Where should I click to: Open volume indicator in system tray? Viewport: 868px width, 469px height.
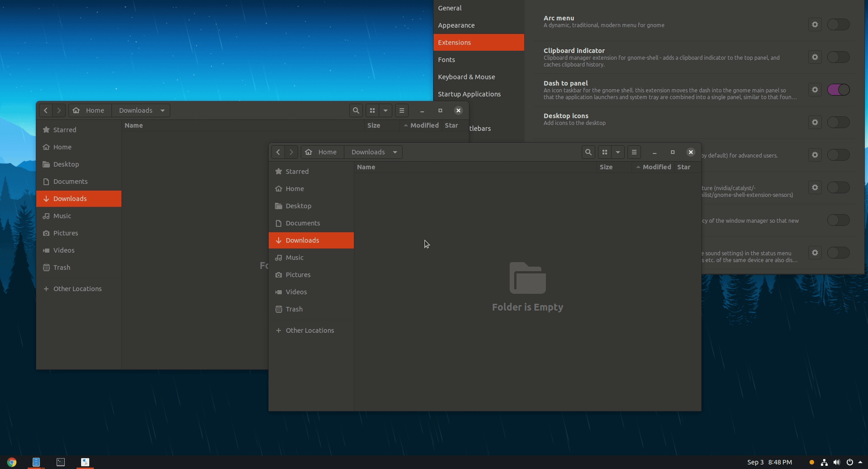click(836, 462)
